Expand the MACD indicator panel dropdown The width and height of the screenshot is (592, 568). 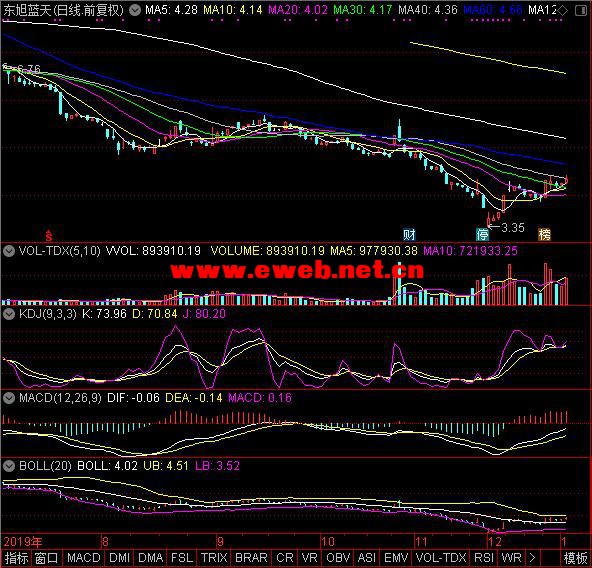tap(9, 398)
